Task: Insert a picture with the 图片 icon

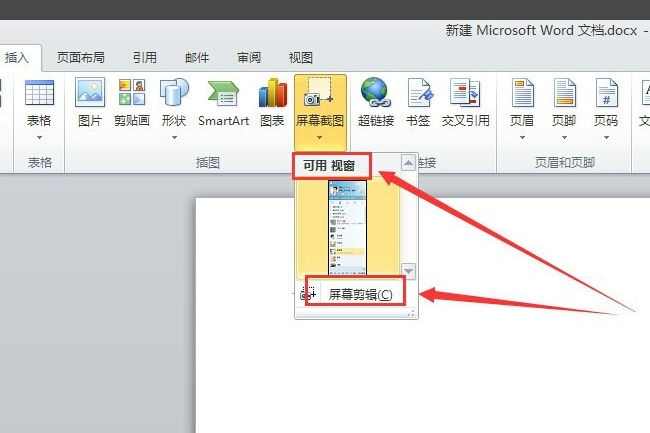Action: [x=90, y=102]
